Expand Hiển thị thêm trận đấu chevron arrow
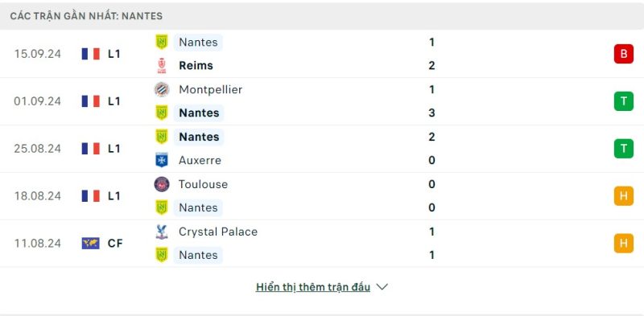 pyautogui.click(x=382, y=287)
